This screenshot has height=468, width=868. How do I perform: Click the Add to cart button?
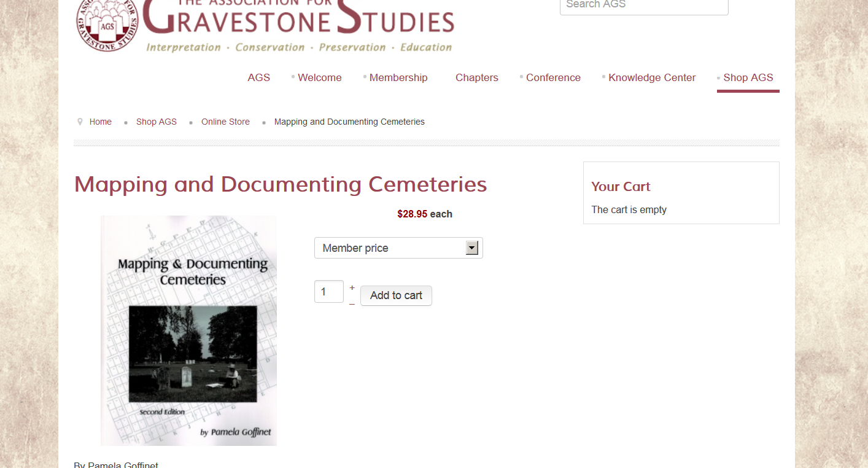point(396,295)
